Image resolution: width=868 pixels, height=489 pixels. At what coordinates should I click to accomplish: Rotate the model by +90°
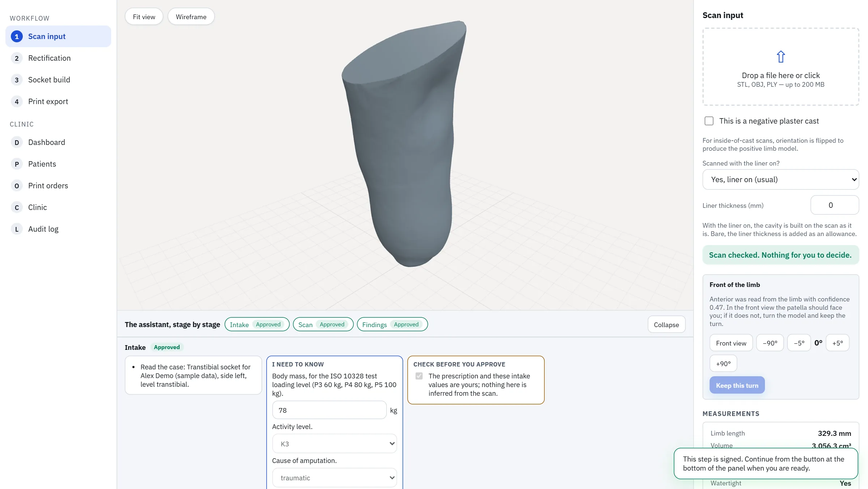(x=723, y=364)
